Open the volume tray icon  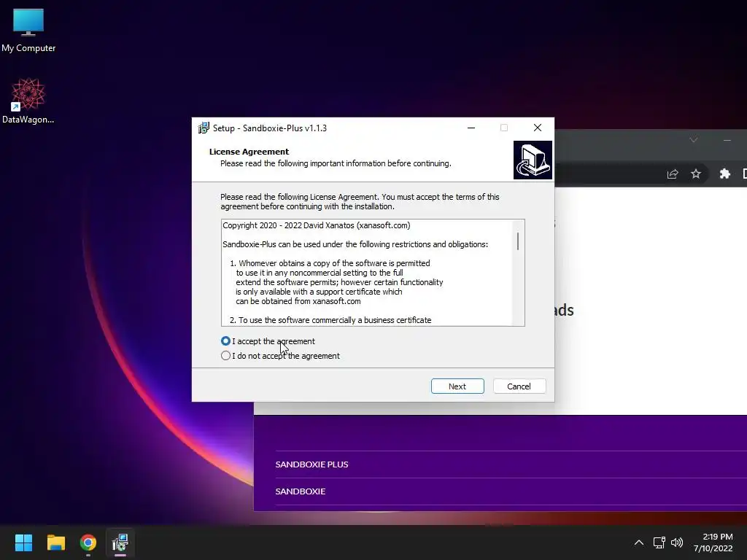676,542
